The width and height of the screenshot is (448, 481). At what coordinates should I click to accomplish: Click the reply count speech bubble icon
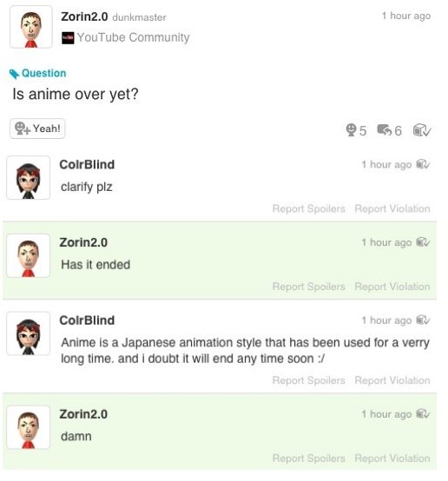pos(385,130)
